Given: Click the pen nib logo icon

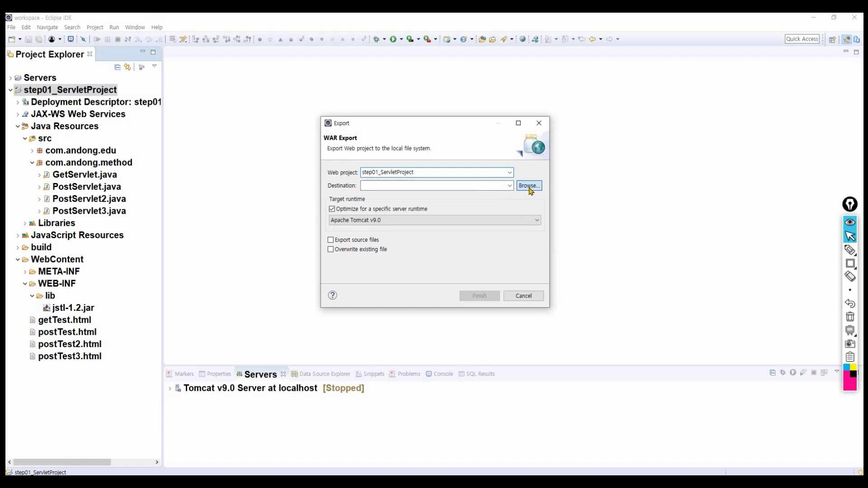Looking at the screenshot, I should [850, 204].
